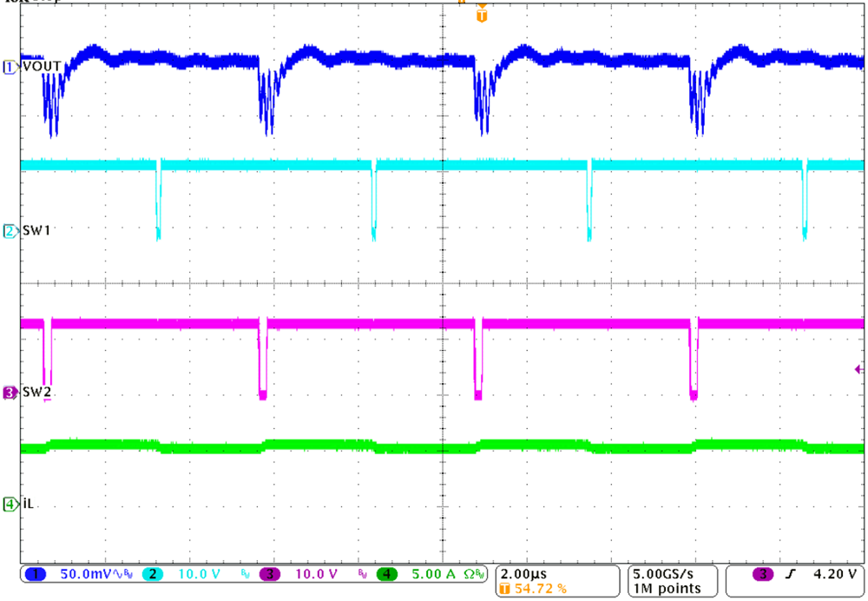The width and height of the screenshot is (868, 601).
Task: Click the orange T trigger position marker
Action: tap(483, 14)
